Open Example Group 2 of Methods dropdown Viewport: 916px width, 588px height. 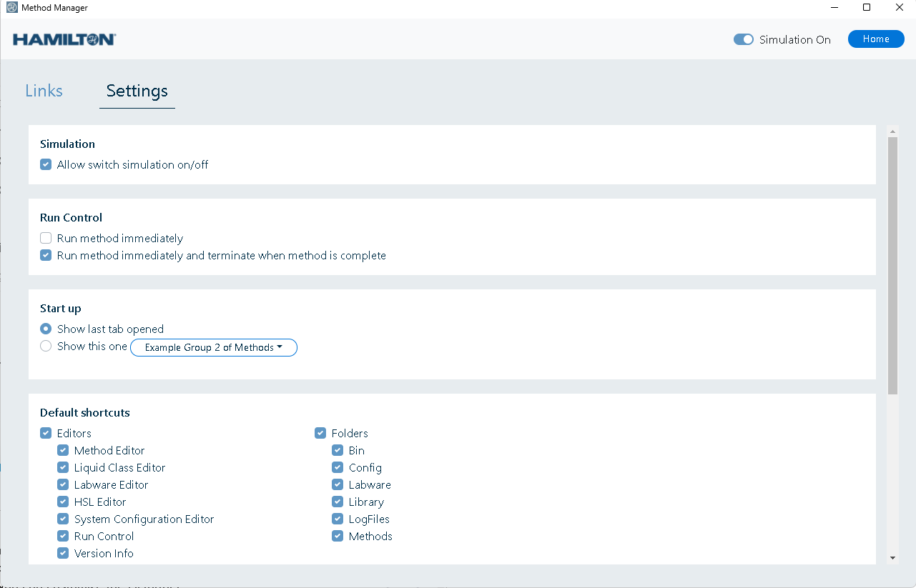[213, 347]
